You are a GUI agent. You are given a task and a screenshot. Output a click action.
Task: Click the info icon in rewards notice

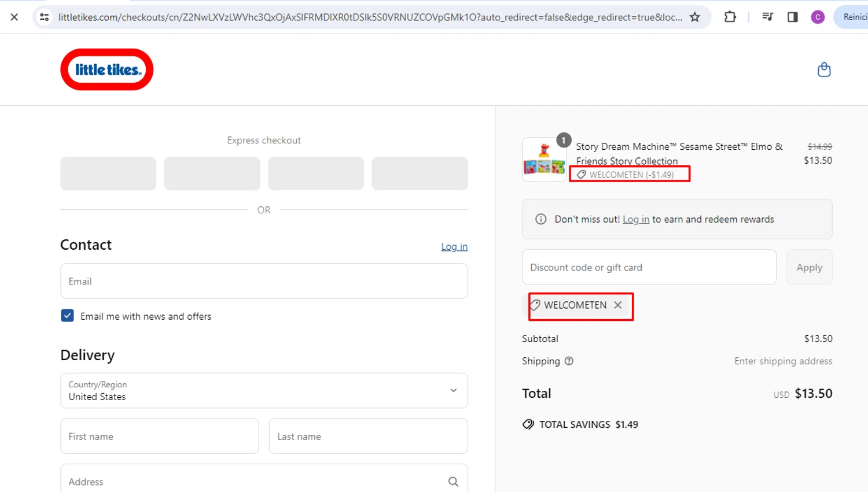tap(540, 219)
